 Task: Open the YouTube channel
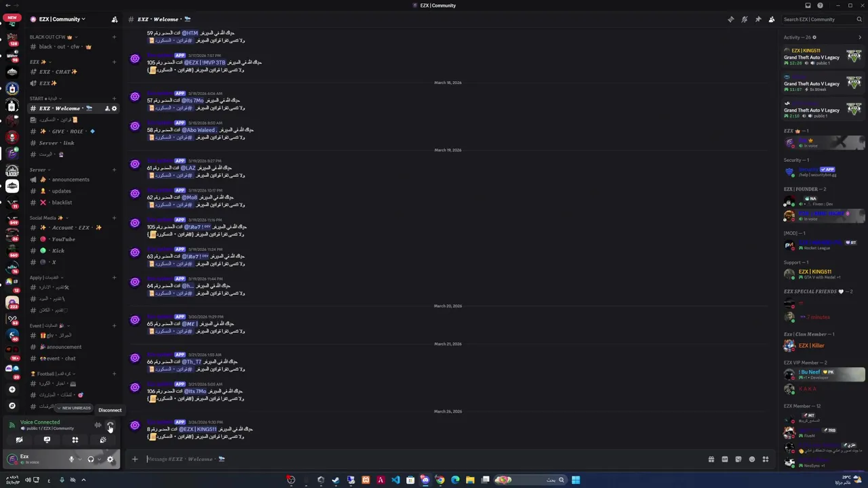coord(73,239)
